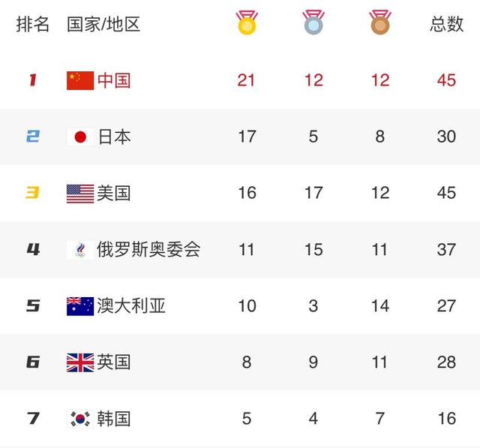Click the yellow rank 3 badge
Viewport: 480px width, 448px height.
32,193
